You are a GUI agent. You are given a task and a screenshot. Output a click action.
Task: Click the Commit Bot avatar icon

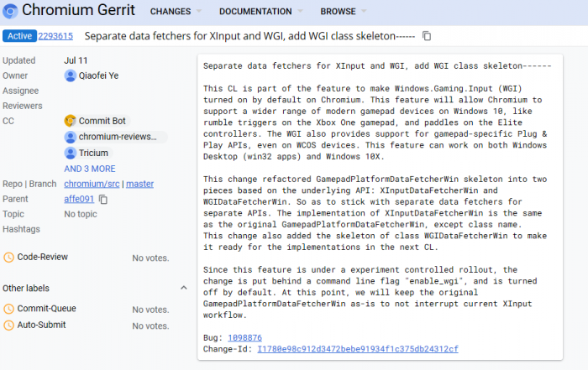(71, 121)
